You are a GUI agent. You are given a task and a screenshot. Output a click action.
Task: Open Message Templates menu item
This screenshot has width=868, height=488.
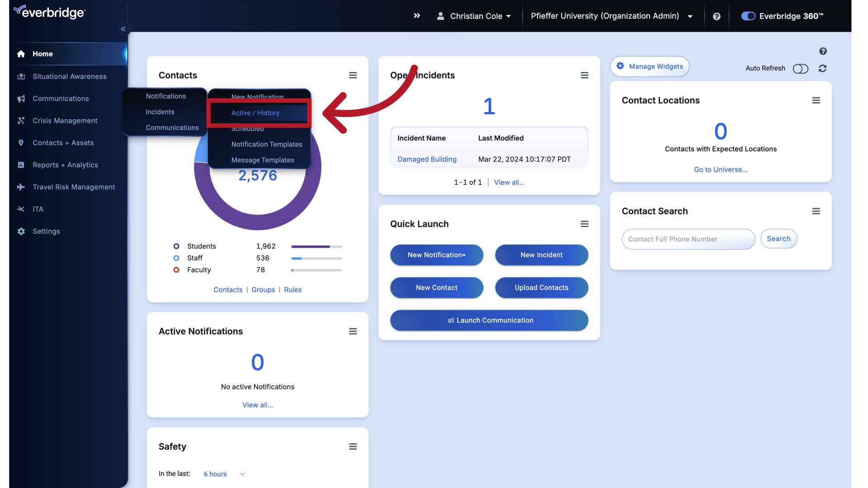tap(262, 160)
